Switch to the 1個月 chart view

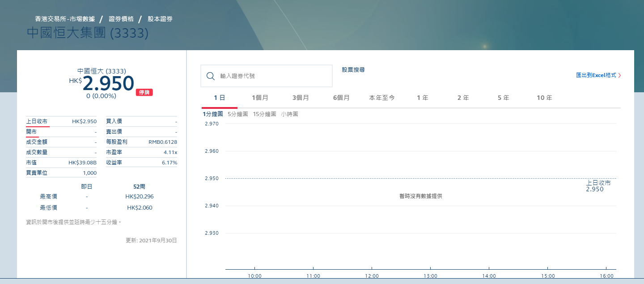pos(261,97)
